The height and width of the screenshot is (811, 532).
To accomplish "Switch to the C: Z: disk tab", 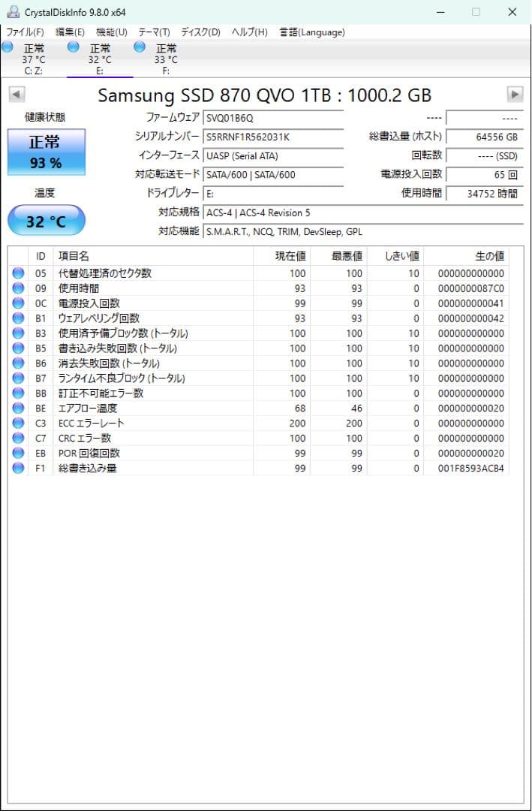I will coord(34,59).
